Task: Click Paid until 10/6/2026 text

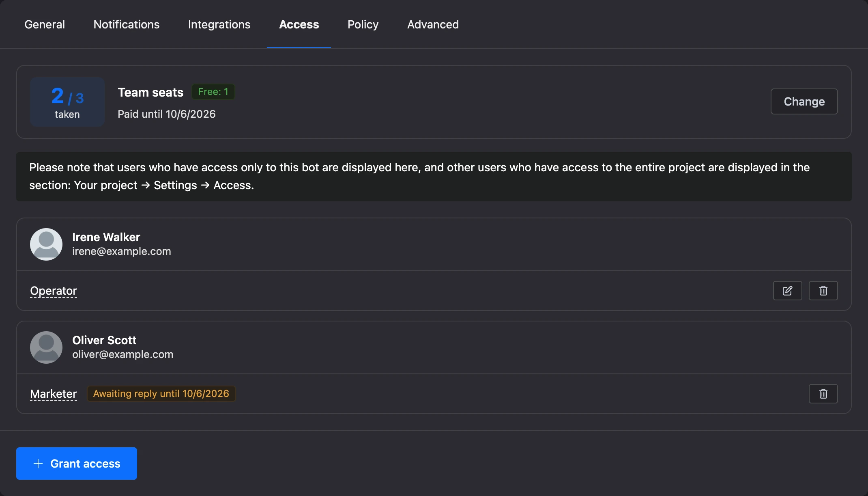Action: pos(167,114)
